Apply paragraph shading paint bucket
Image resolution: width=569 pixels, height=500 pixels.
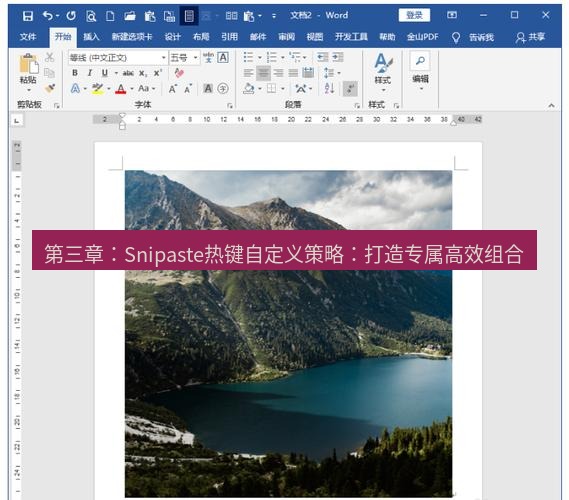coord(249,89)
